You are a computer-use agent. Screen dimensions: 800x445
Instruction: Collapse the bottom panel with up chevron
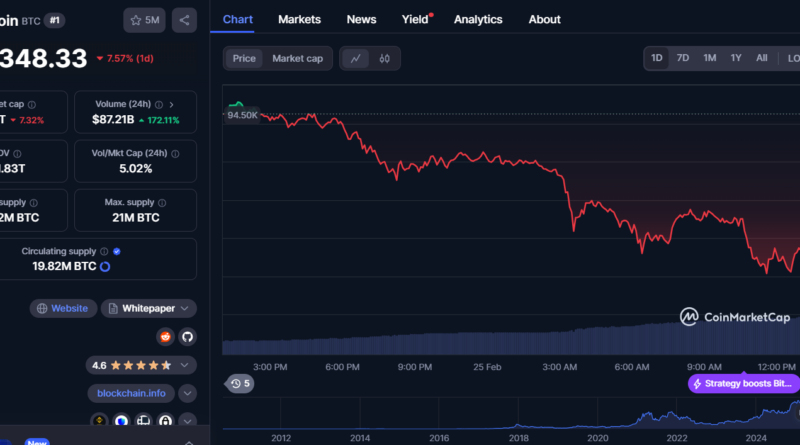(189, 442)
